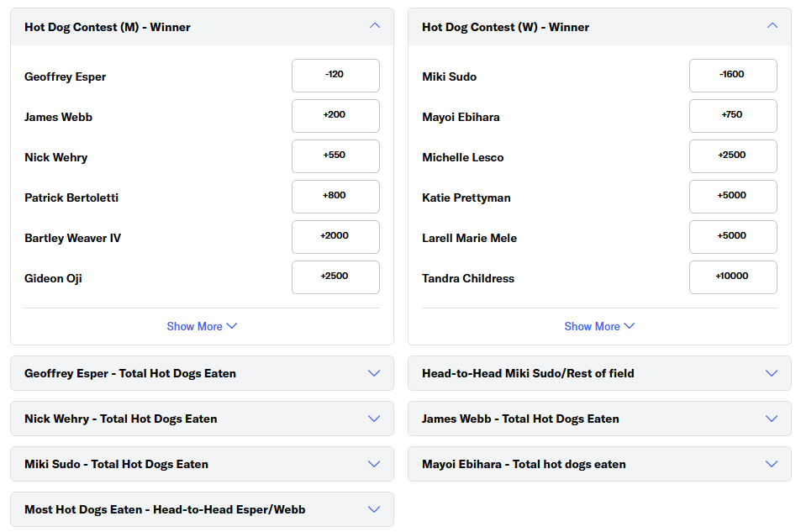Pick Nick Wehry at +550
The image size is (801, 532).
point(335,156)
